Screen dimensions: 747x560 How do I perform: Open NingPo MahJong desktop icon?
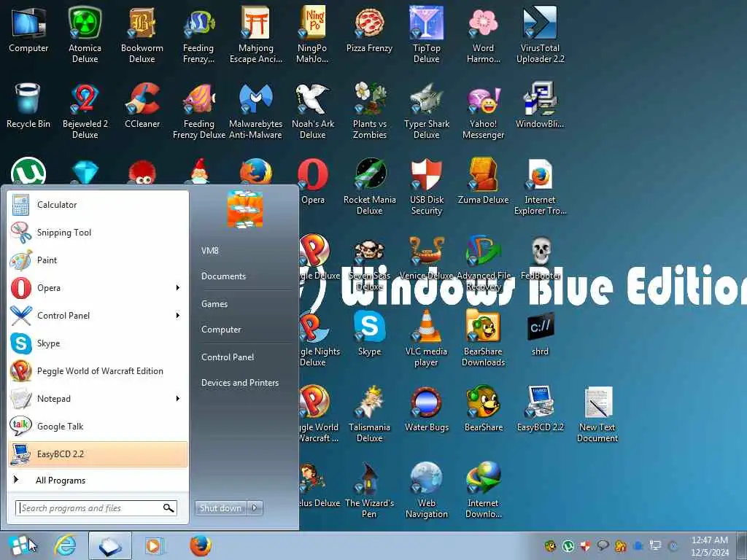click(312, 34)
